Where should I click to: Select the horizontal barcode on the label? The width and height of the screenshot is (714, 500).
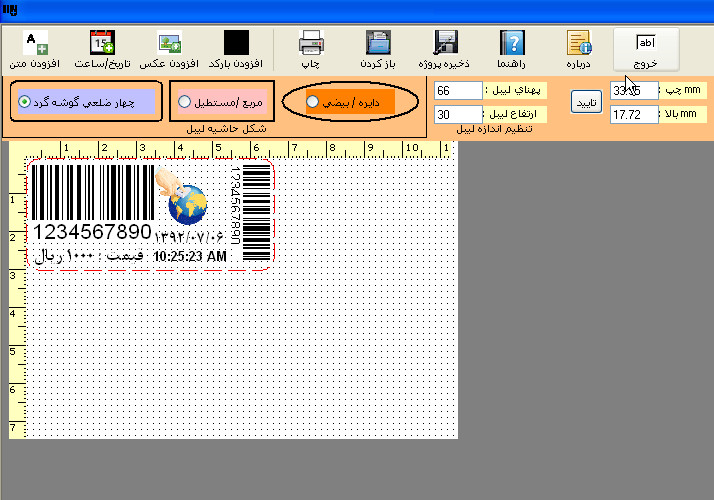(x=93, y=193)
